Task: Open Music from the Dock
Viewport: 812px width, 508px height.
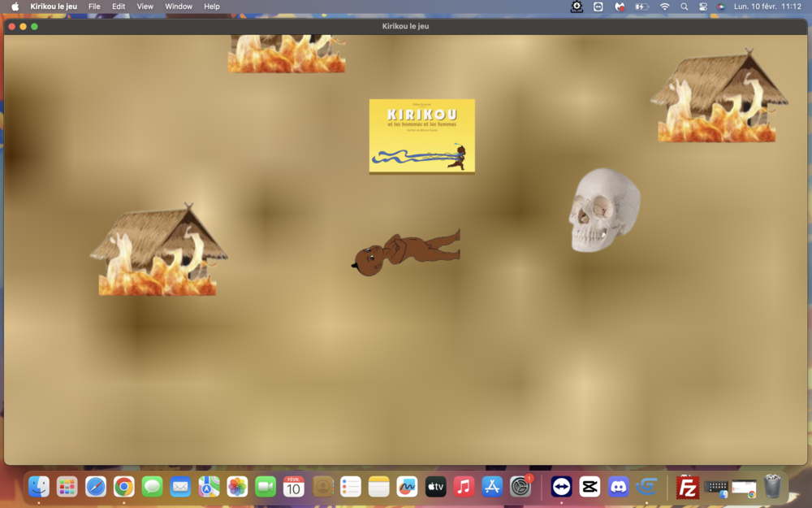Action: 464,487
